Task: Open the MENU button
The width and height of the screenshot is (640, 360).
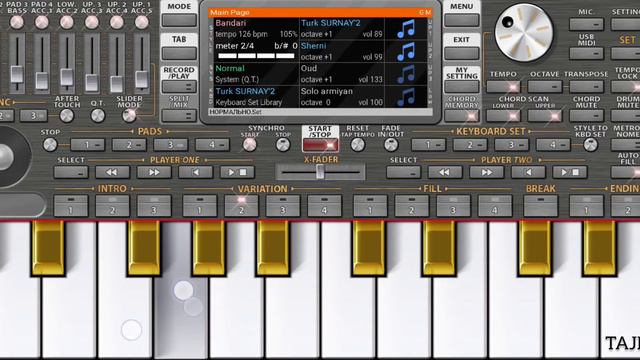Action: pyautogui.click(x=462, y=20)
